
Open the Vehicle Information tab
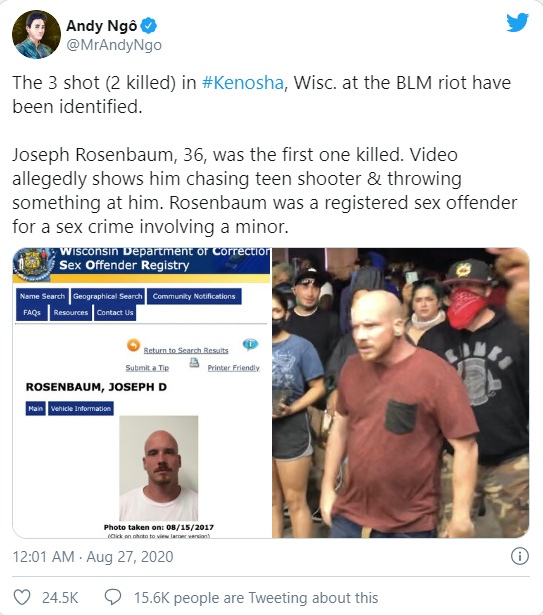point(81,408)
